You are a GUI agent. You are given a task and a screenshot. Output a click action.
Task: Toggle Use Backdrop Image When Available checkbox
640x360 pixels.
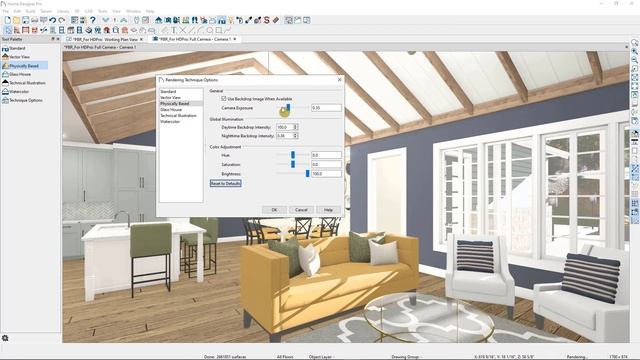pos(224,99)
